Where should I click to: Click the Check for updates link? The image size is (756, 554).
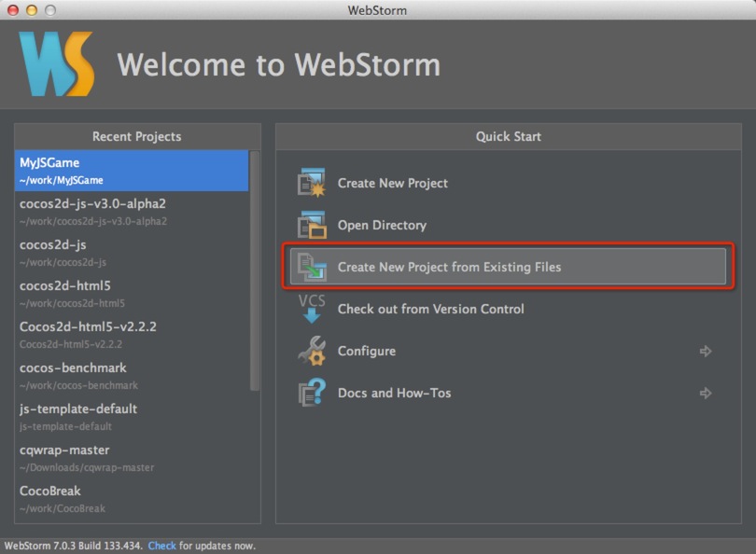tap(161, 546)
